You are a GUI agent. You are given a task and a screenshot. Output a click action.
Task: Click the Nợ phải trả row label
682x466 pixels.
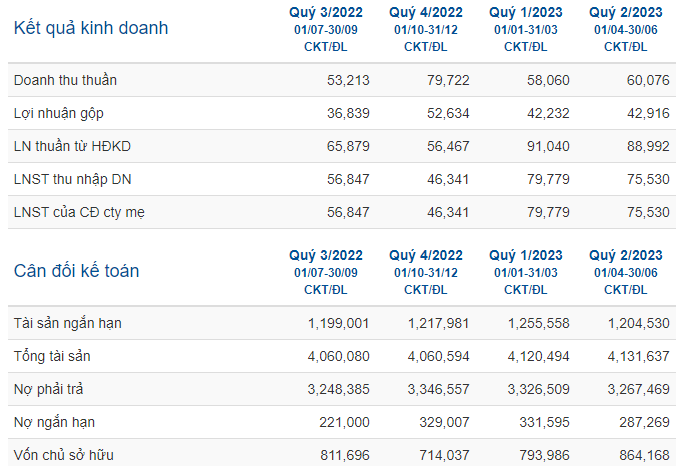click(48, 389)
